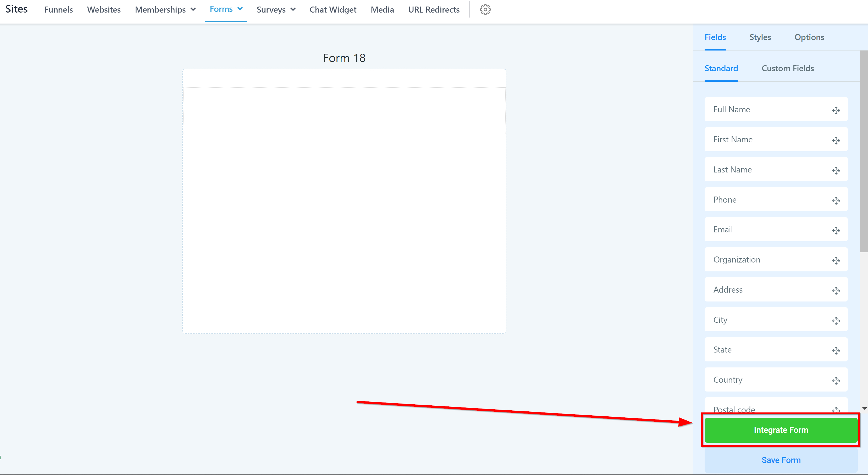Click the Form 18 title text
868x475 pixels.
click(x=344, y=58)
